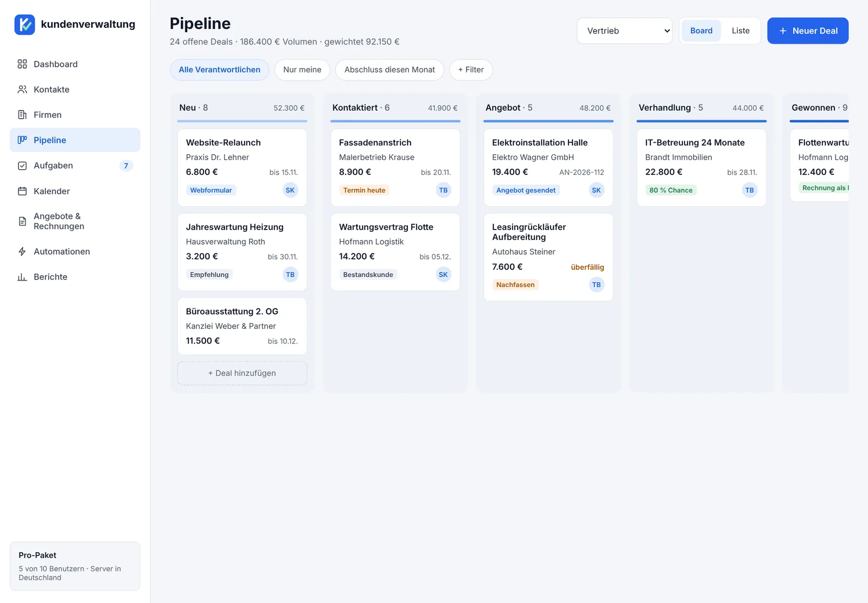Click the Angebot gesendet tag
The height and width of the screenshot is (603, 868).
[x=526, y=191]
